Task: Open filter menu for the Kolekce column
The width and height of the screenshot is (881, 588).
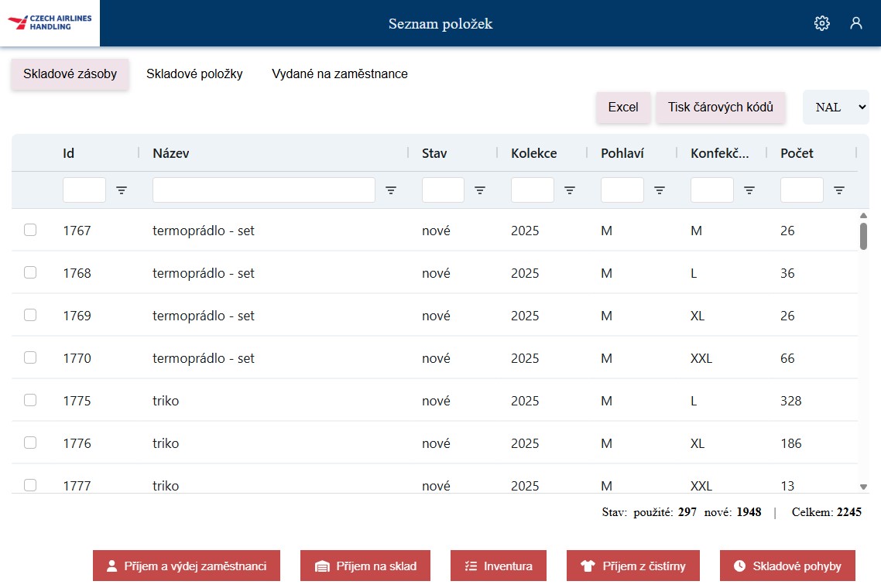Action: (x=570, y=190)
